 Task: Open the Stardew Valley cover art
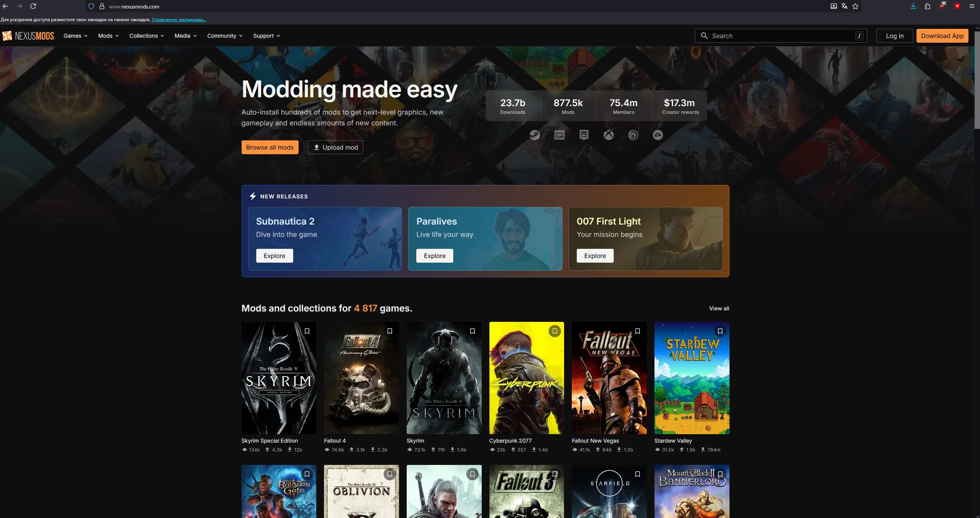(x=692, y=378)
